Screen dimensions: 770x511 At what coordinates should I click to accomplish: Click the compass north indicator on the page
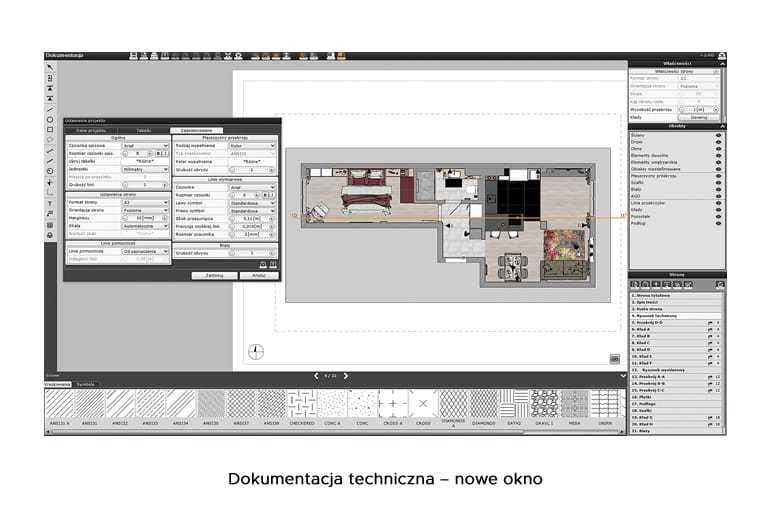[x=255, y=351]
